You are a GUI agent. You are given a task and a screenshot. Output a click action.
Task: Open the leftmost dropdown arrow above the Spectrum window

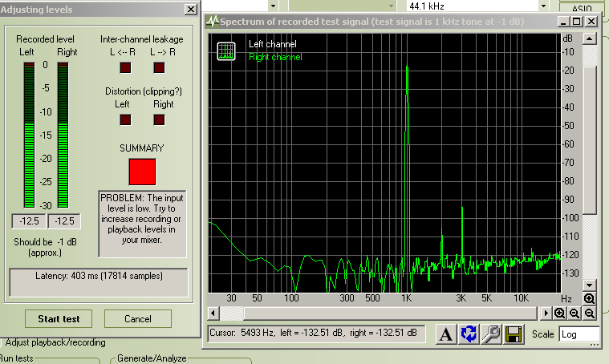point(273,6)
